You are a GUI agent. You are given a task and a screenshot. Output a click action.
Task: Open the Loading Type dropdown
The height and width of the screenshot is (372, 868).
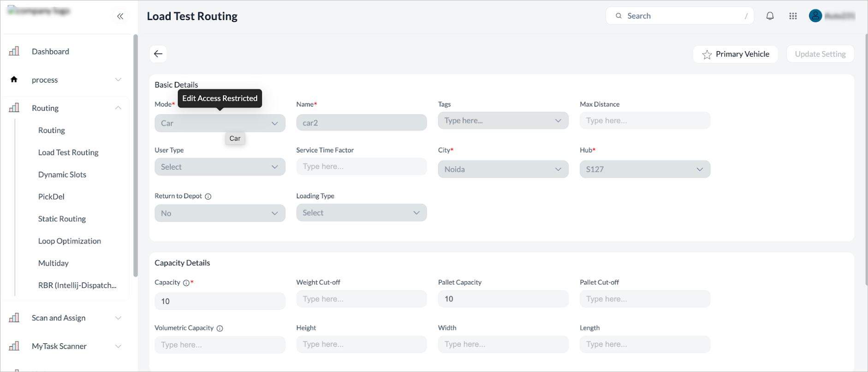[x=362, y=213]
